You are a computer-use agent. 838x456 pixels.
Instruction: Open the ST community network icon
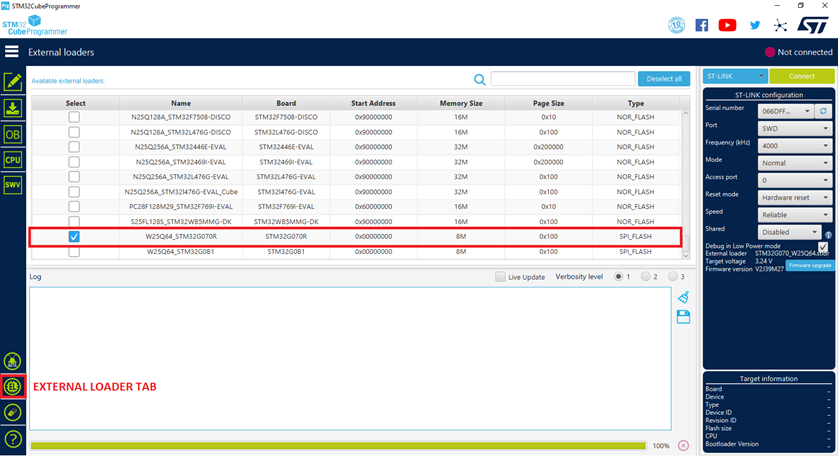point(780,25)
